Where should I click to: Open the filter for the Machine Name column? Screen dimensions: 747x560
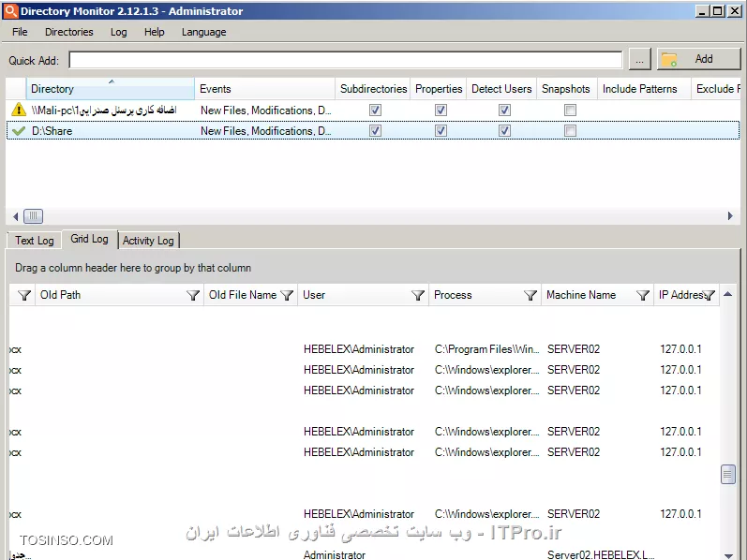click(x=643, y=295)
